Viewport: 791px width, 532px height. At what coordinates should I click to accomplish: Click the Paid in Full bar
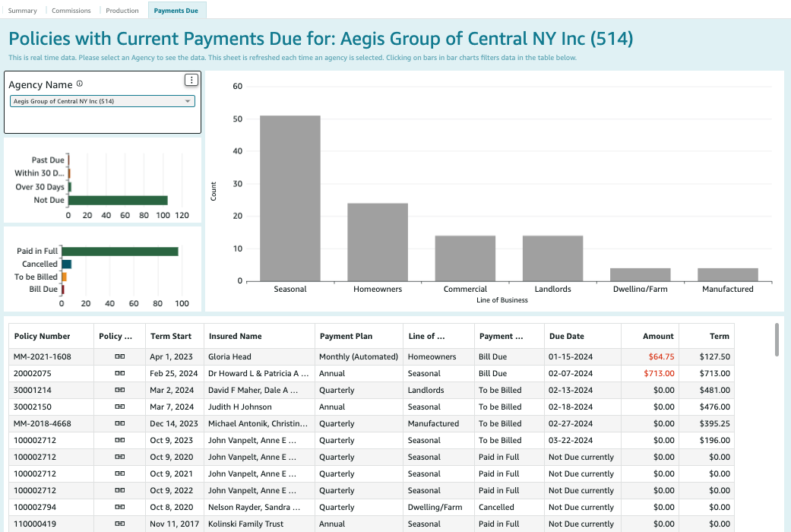coord(119,250)
